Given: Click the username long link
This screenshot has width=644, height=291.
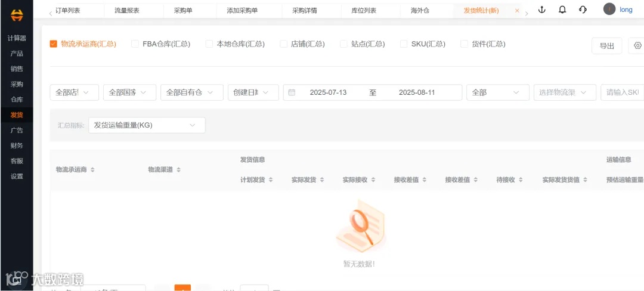Looking at the screenshot, I should (x=626, y=10).
